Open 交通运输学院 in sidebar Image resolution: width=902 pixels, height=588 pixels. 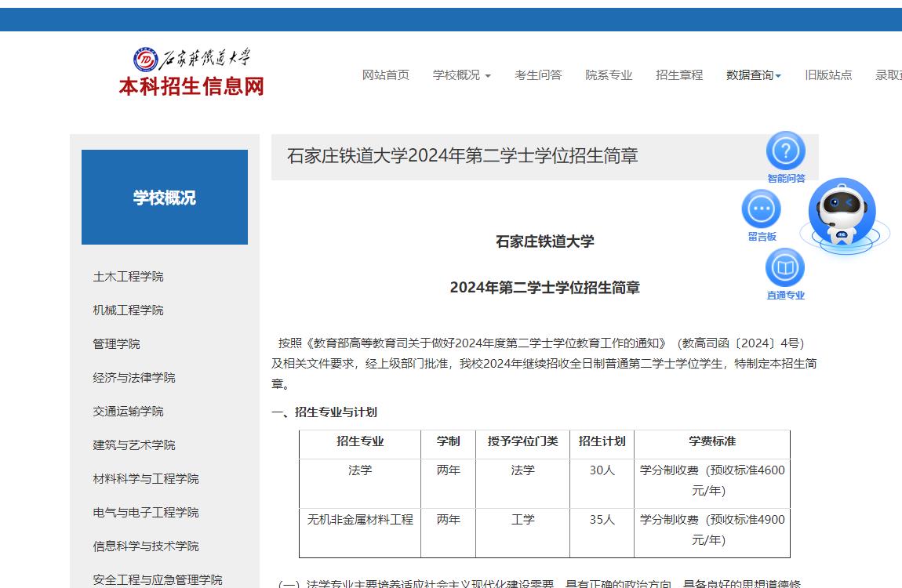tap(129, 412)
